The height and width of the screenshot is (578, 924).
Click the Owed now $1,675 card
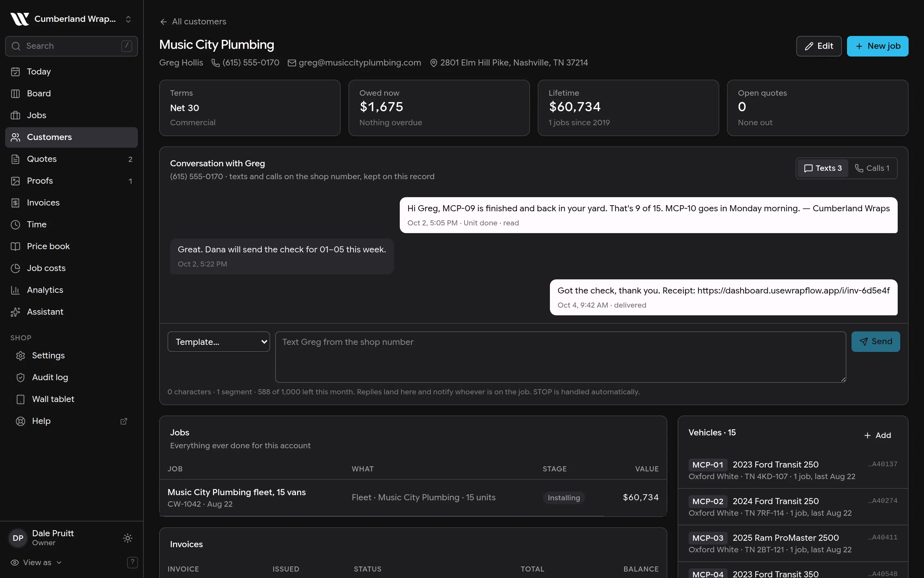point(439,108)
